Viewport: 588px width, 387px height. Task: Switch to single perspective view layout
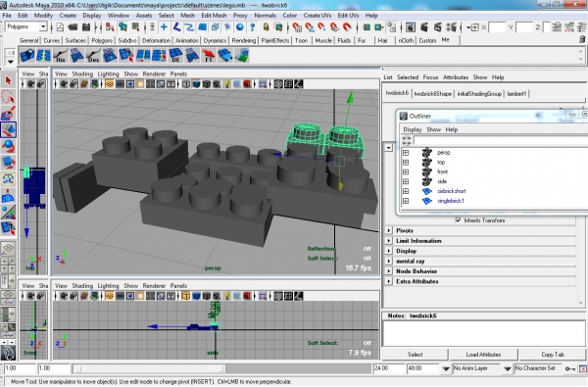(x=8, y=248)
